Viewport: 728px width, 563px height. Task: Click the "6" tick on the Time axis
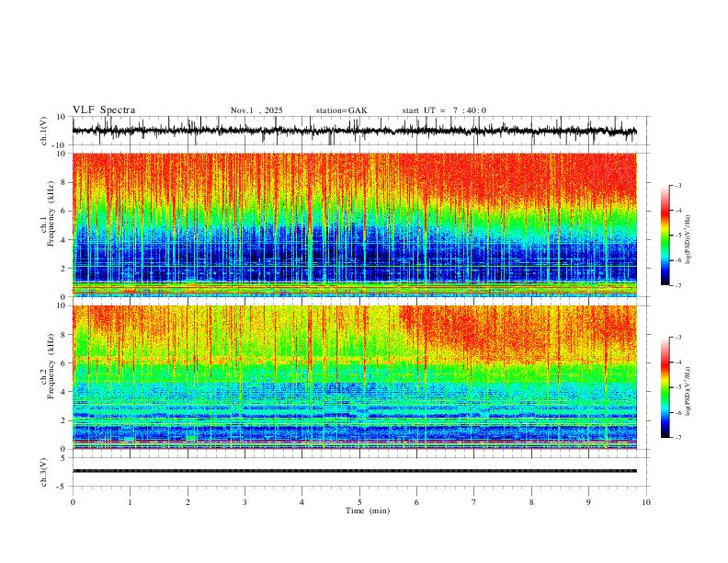416,502
